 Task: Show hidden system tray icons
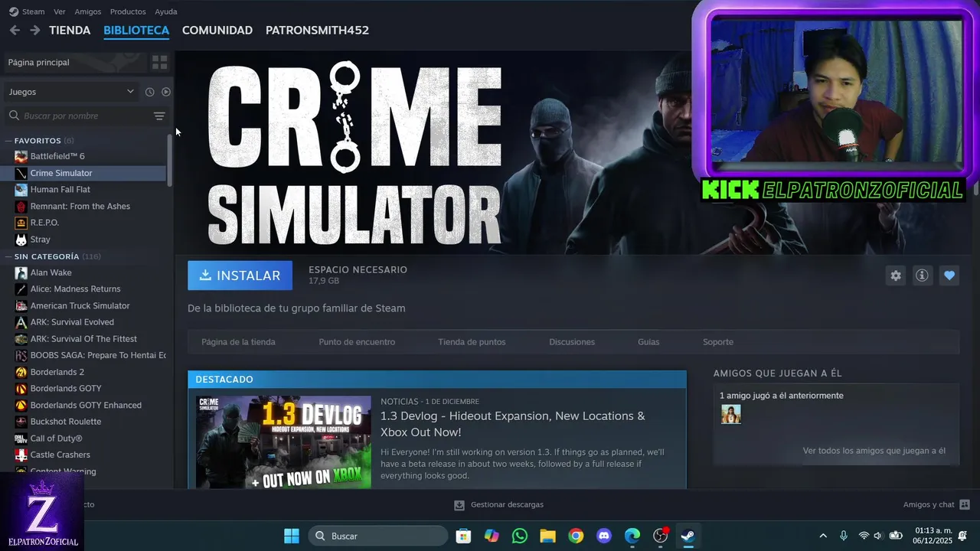823,536
